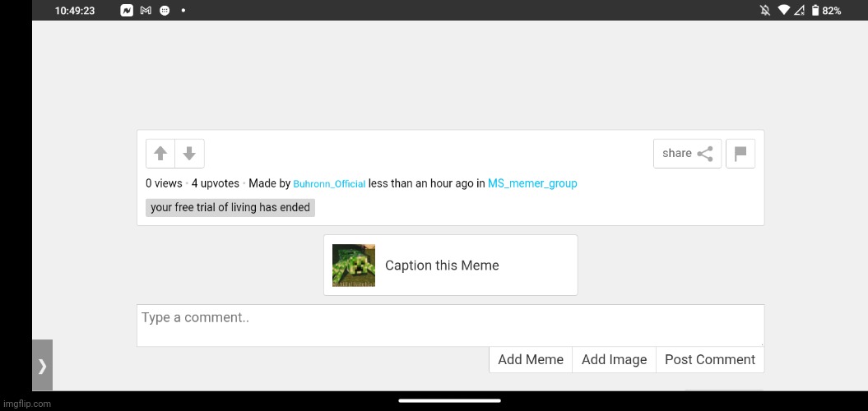
Task: Choose Add Meme below the comment box
Action: [x=531, y=359]
